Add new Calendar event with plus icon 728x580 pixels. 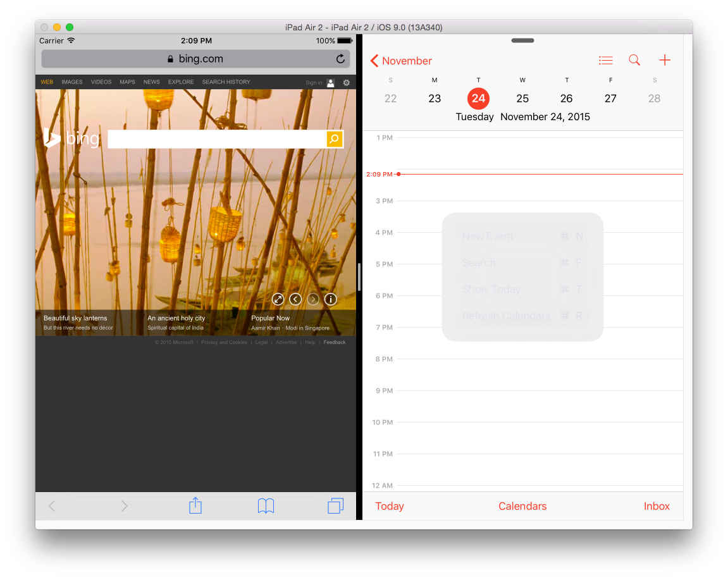[x=664, y=60]
